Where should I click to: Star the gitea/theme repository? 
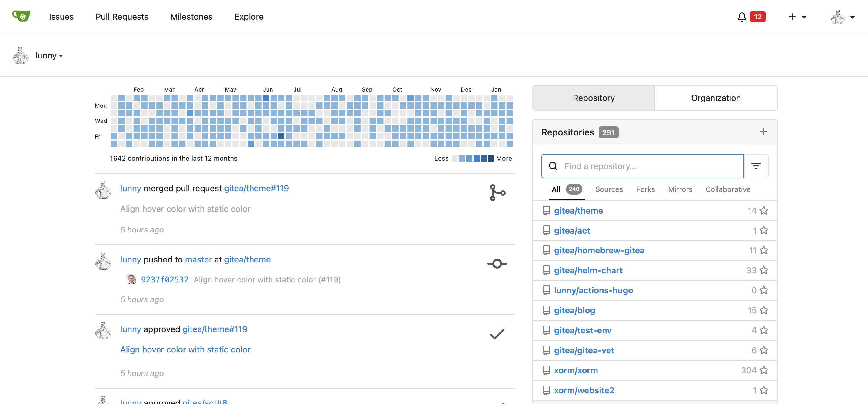[764, 211]
